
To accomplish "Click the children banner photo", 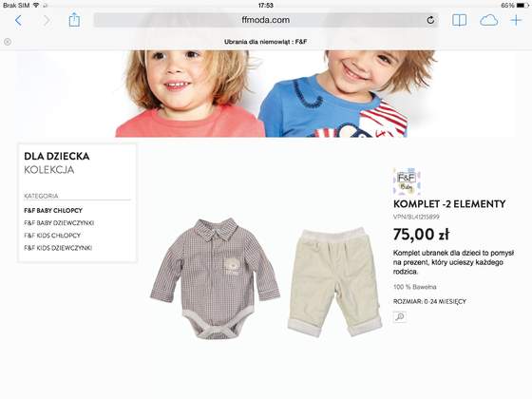I will (x=261, y=94).
